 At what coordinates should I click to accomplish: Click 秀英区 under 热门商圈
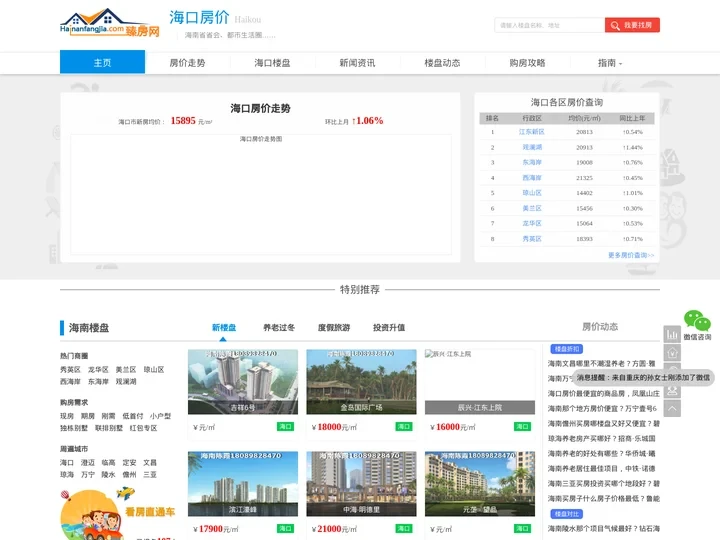click(70, 370)
